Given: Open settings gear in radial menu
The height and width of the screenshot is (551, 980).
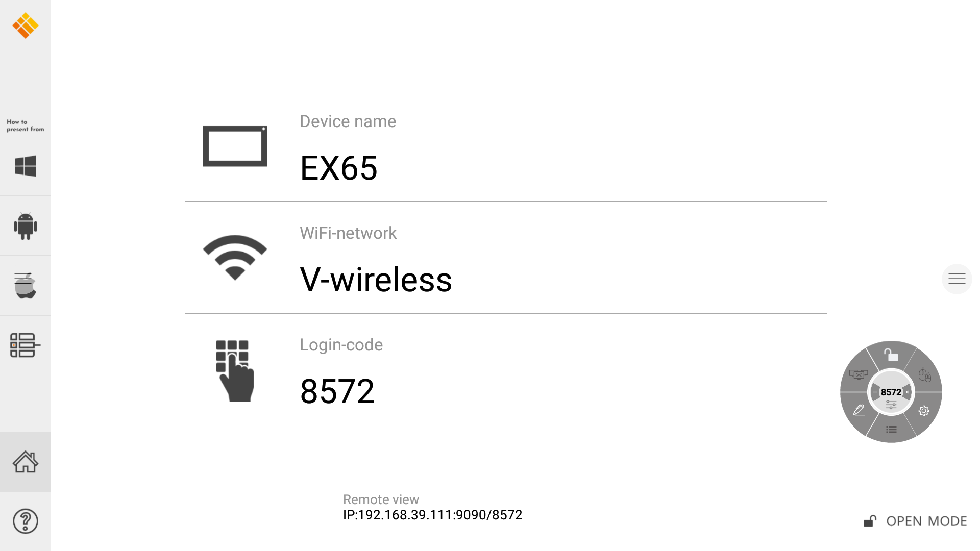Looking at the screenshot, I should pos(924,411).
